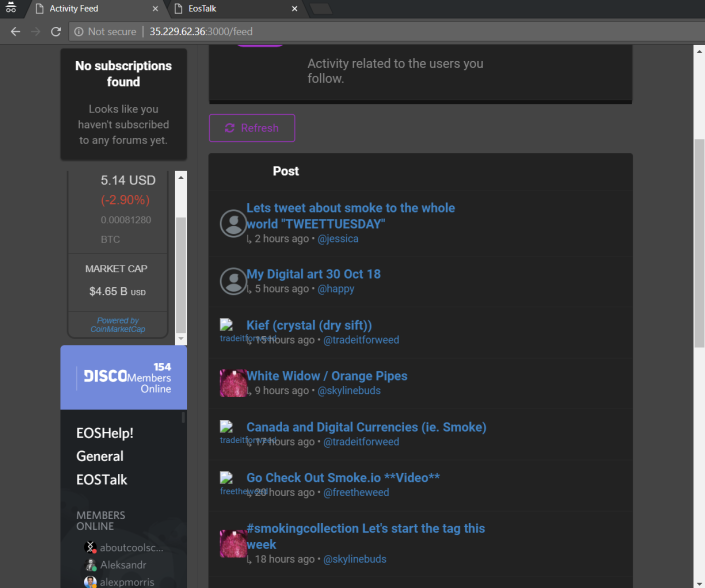
Task: Select the EOSHelp! Discord channel
Action: click(x=105, y=433)
